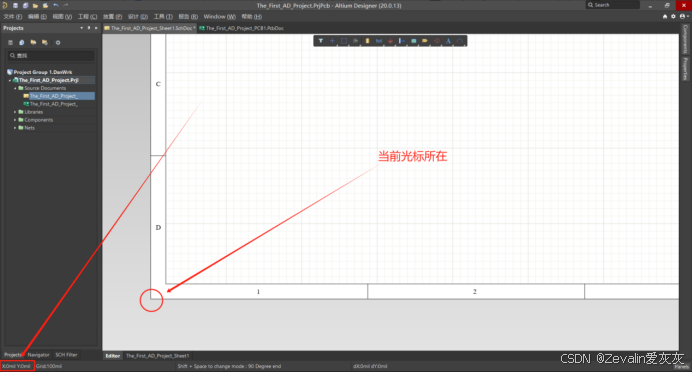Click the second Projects panel toolbar icon
The image size is (692, 373).
tap(22, 42)
